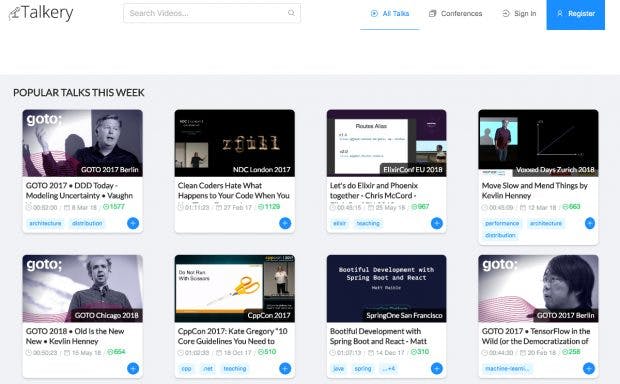This screenshot has height=384, width=620.
Task: Select machine-learning tag on TensorFlow talk
Action: (507, 369)
